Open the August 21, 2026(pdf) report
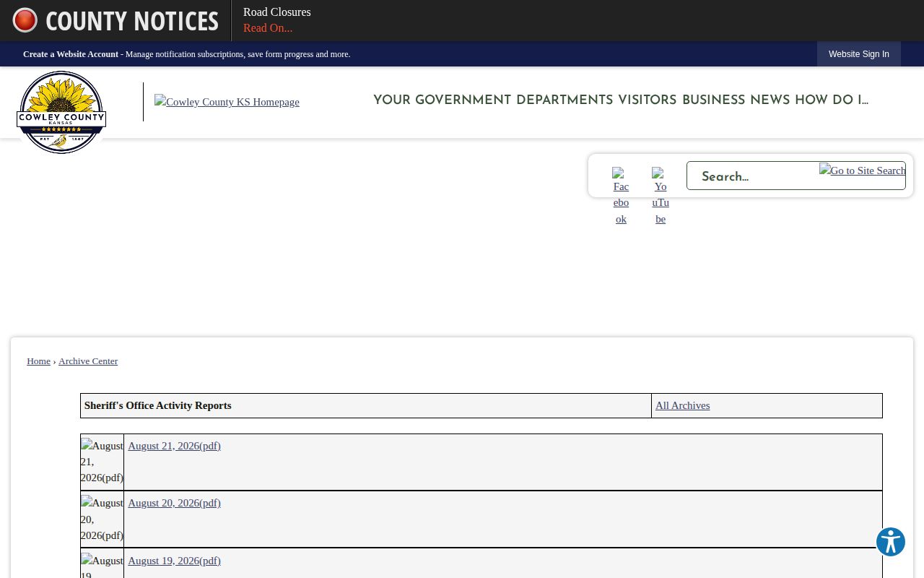 pyautogui.click(x=174, y=447)
